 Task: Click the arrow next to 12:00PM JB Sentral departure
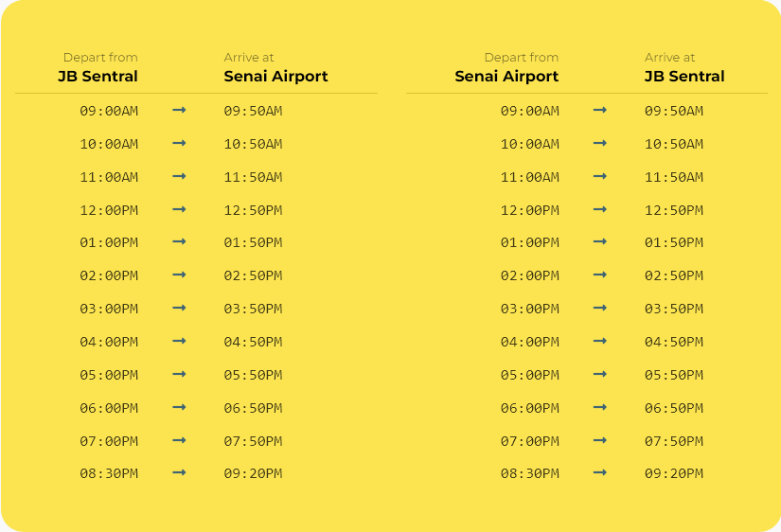click(x=179, y=209)
